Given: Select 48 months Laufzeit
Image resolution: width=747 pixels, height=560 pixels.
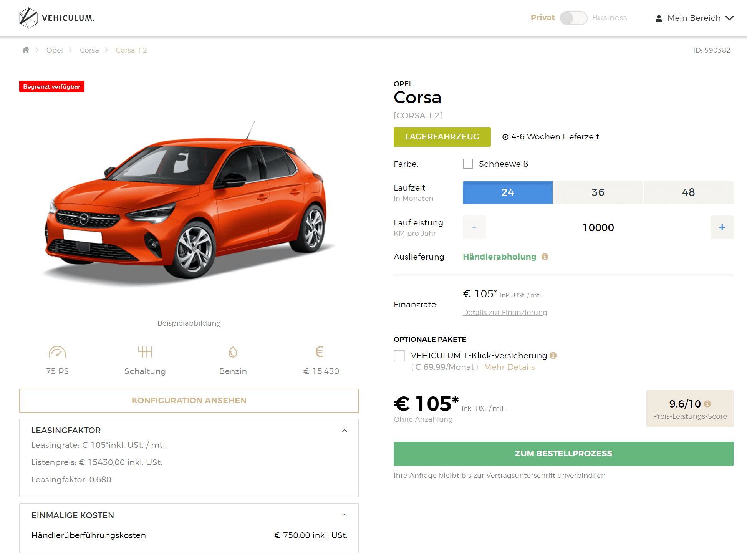Looking at the screenshot, I should 689,192.
